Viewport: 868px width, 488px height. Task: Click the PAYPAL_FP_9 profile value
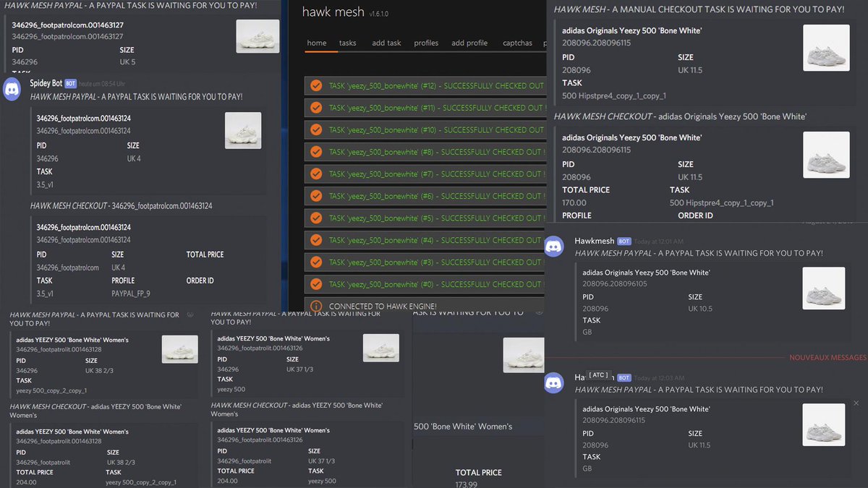click(x=131, y=294)
